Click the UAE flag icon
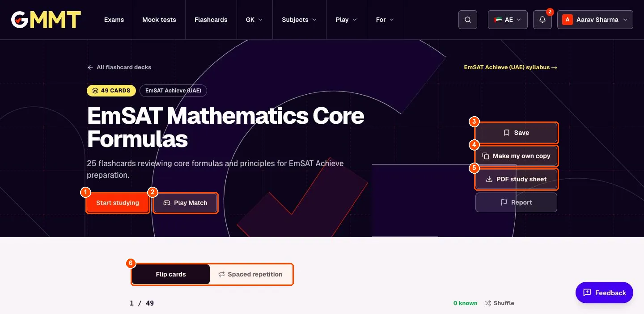This screenshot has height=314, width=644. (498, 20)
